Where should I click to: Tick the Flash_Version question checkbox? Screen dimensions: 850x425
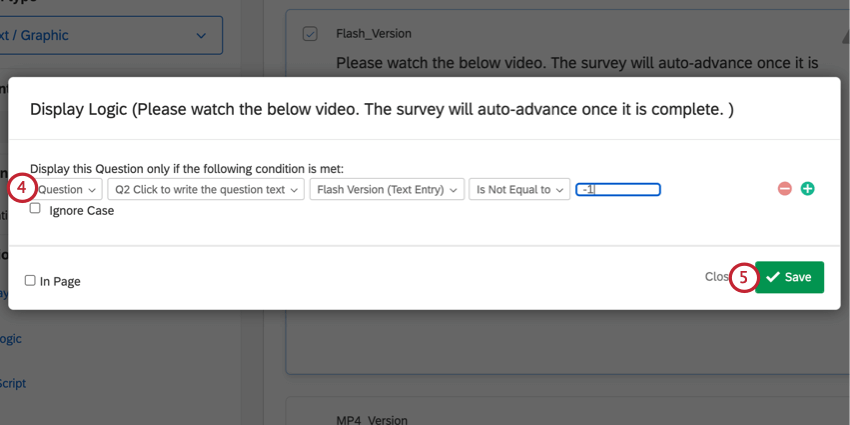(x=310, y=34)
